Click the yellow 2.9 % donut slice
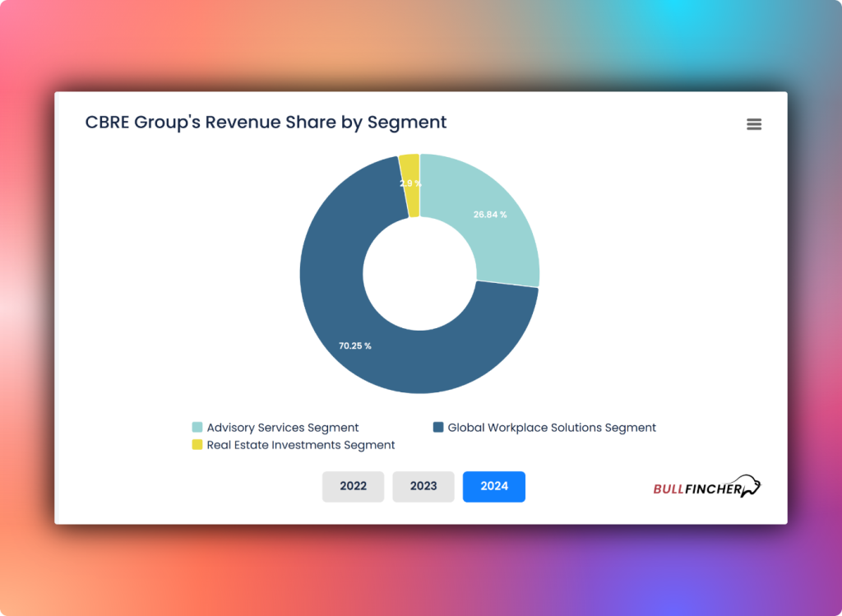Viewport: 842px width, 616px height. pos(410,185)
